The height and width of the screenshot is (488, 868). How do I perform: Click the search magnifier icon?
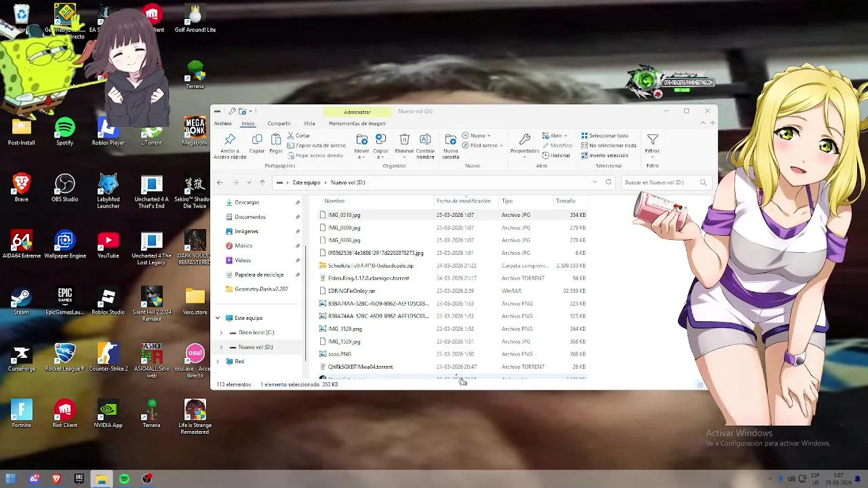tap(703, 182)
